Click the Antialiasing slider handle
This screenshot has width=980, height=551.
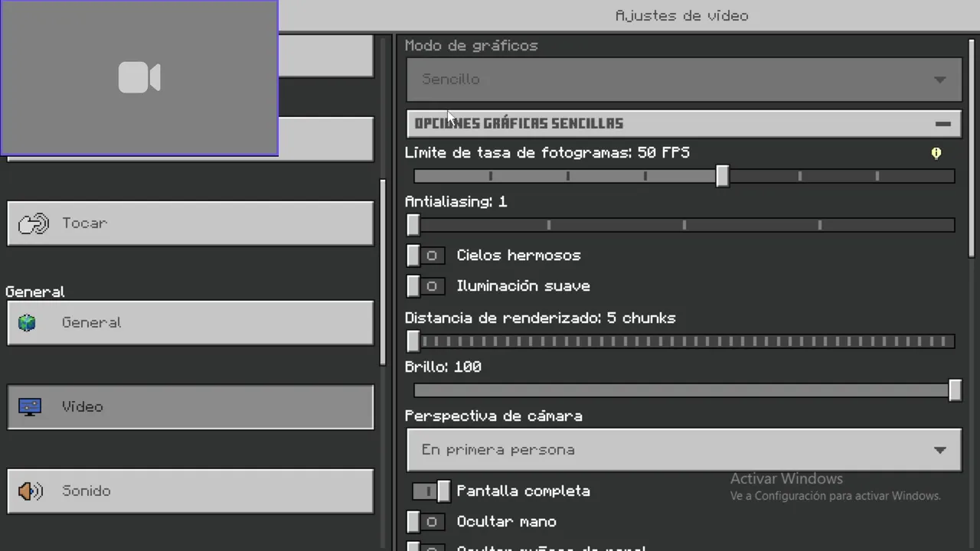click(413, 225)
